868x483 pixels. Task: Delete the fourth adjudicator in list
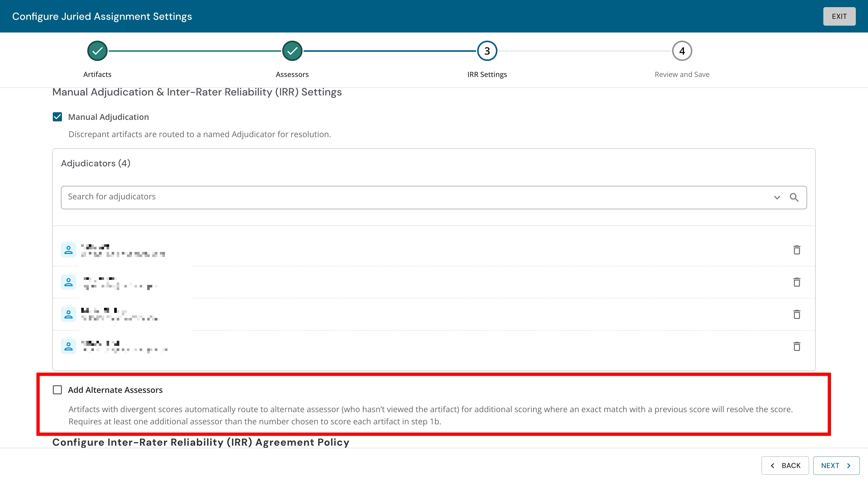[x=797, y=346]
